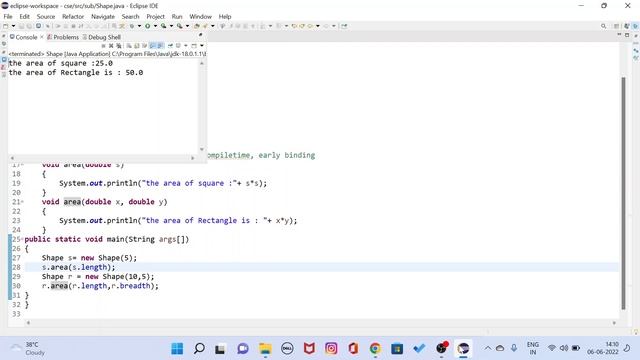640x360 pixels.
Task: Switch to the Java perspective icon
Action: coord(627,26)
